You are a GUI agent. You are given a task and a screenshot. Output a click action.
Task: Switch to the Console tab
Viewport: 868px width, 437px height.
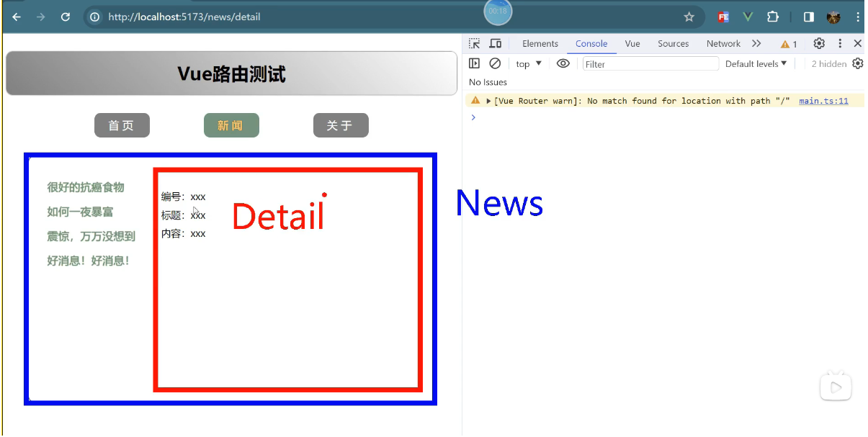(x=591, y=44)
